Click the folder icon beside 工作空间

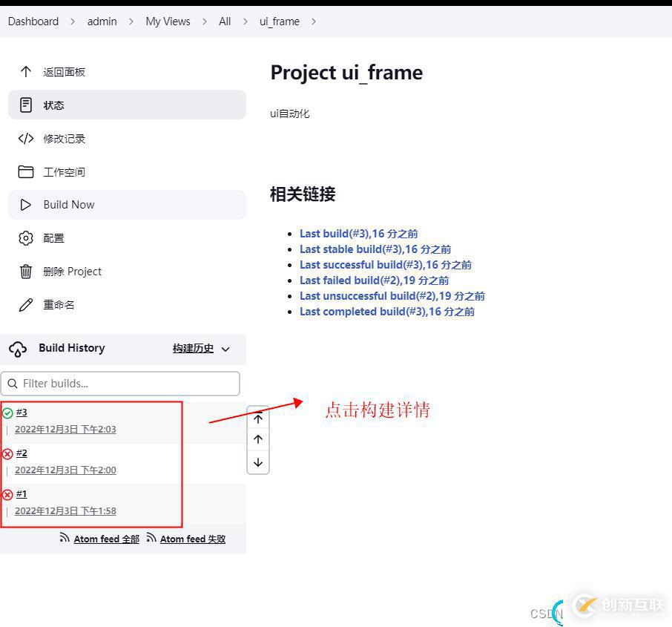tap(26, 171)
